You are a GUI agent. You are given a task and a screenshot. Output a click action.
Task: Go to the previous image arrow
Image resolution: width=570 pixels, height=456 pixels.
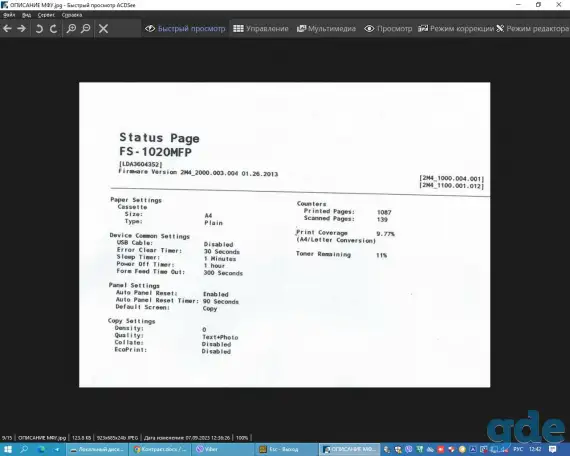click(7, 28)
